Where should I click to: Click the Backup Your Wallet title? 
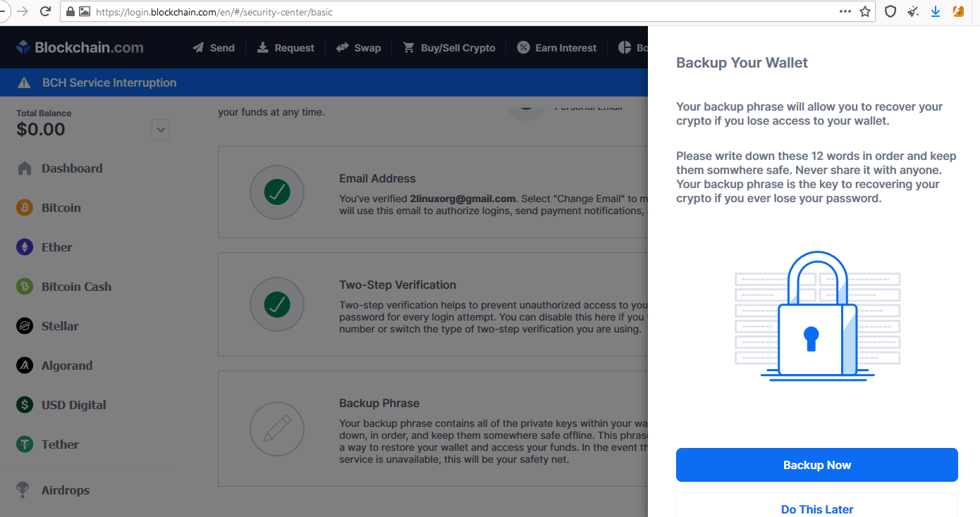742,63
